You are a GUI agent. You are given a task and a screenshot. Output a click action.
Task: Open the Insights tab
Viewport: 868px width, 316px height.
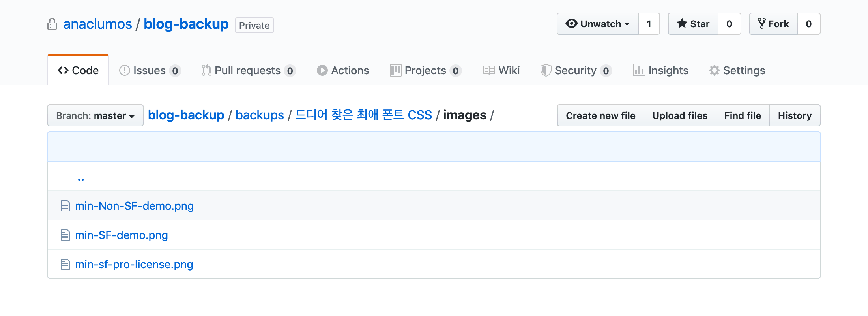click(x=661, y=70)
